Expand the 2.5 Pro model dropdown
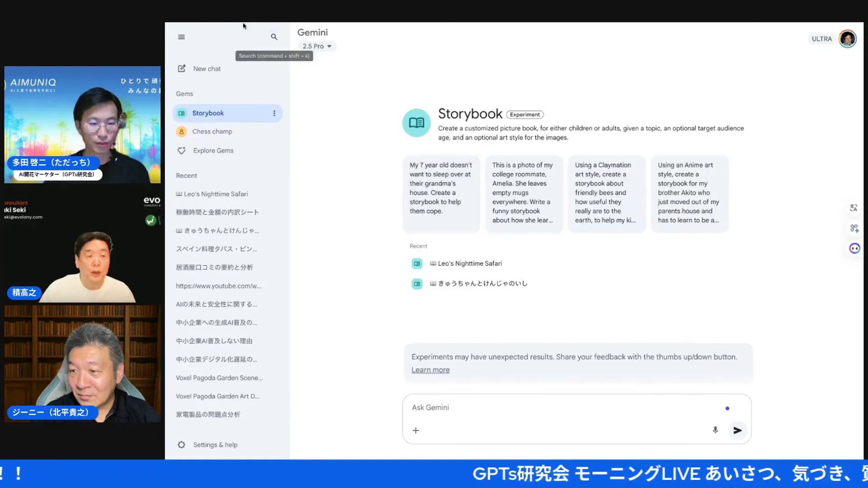 click(317, 46)
